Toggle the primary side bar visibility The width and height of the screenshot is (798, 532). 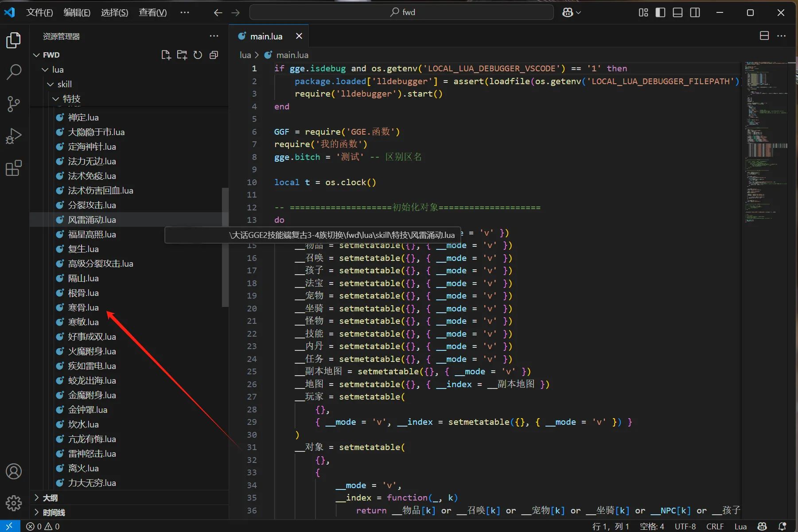click(x=660, y=12)
